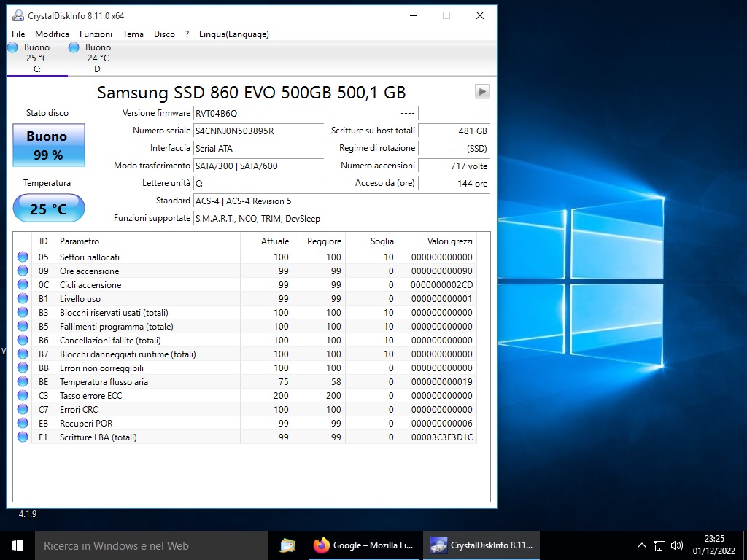Click the status orb for Blocchi danneggiati runtime

tap(23, 354)
